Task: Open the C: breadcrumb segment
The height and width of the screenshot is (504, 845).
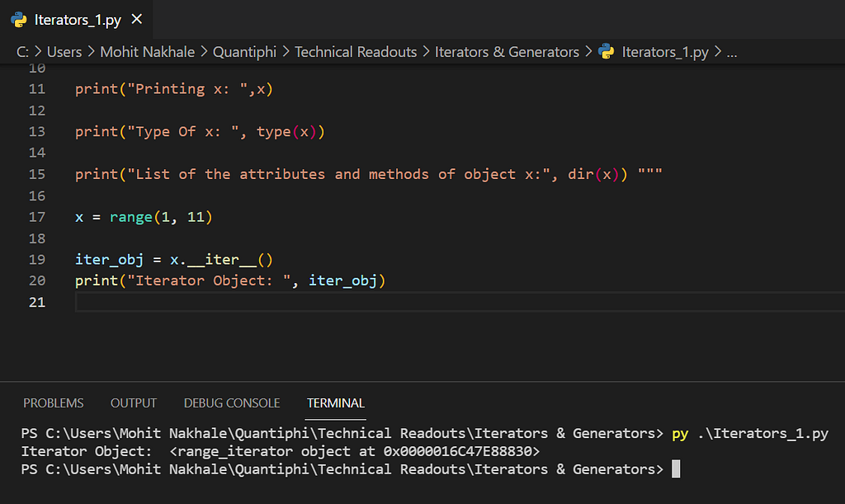Action: pyautogui.click(x=22, y=52)
